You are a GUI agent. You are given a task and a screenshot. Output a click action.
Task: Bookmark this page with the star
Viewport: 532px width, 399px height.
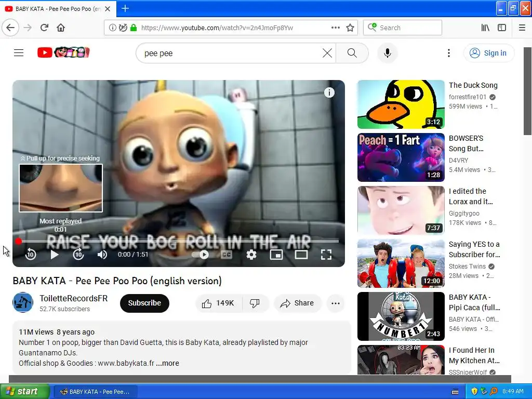point(350,28)
